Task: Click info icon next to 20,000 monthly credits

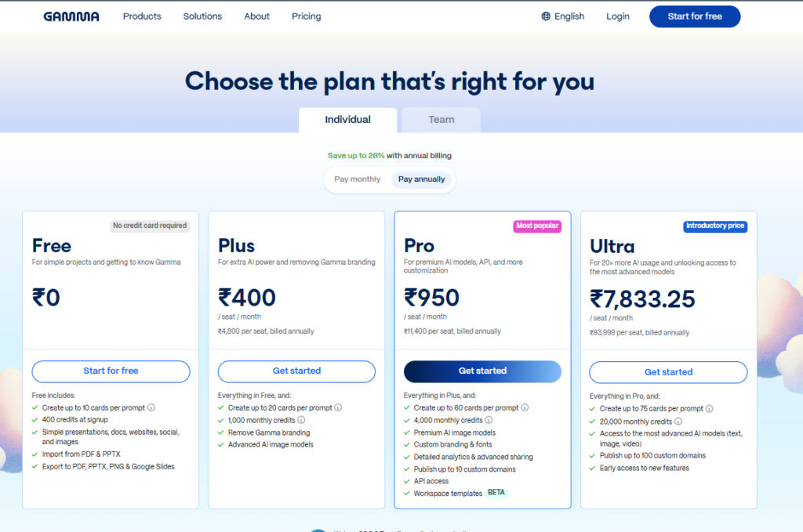Action: [x=677, y=422]
